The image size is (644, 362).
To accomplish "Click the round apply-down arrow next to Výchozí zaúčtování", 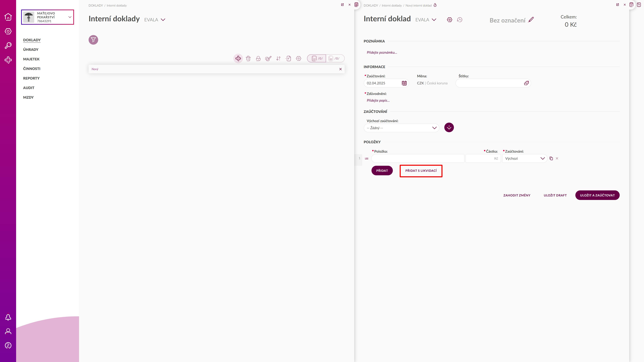I will click(x=449, y=127).
